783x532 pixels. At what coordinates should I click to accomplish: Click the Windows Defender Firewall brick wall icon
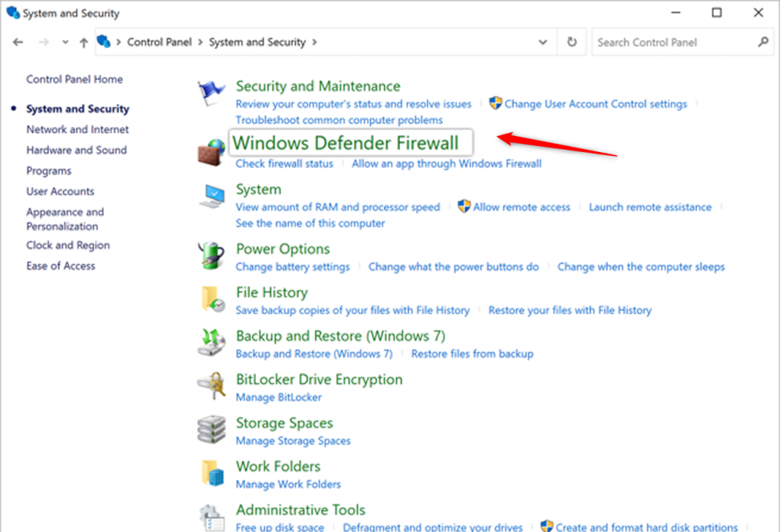click(x=211, y=153)
